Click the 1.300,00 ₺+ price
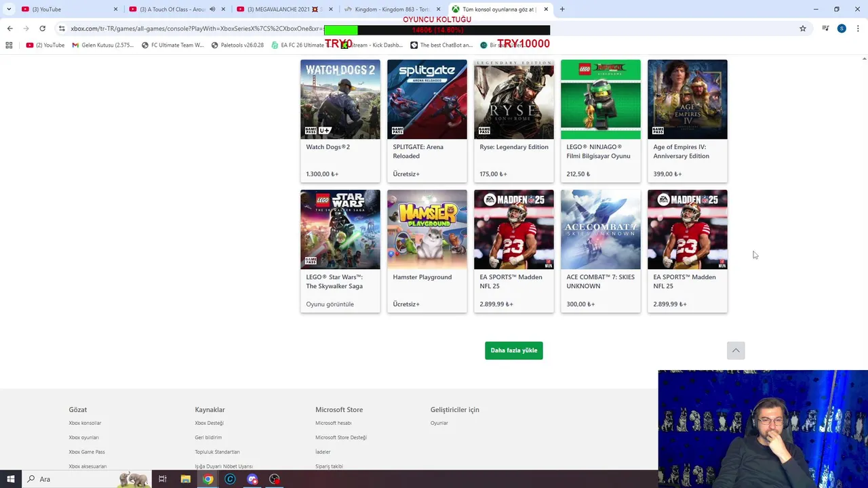Viewport: 868px width, 488px height. (322, 174)
